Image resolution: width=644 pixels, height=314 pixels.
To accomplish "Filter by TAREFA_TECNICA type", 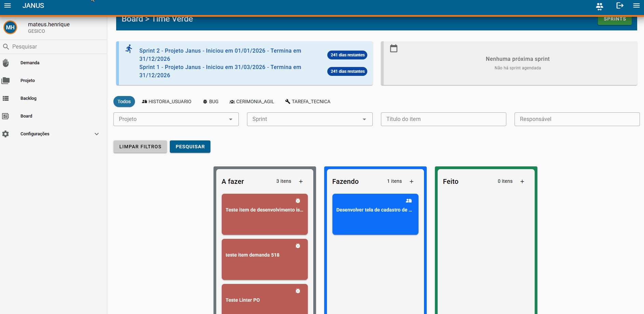I will [308, 101].
